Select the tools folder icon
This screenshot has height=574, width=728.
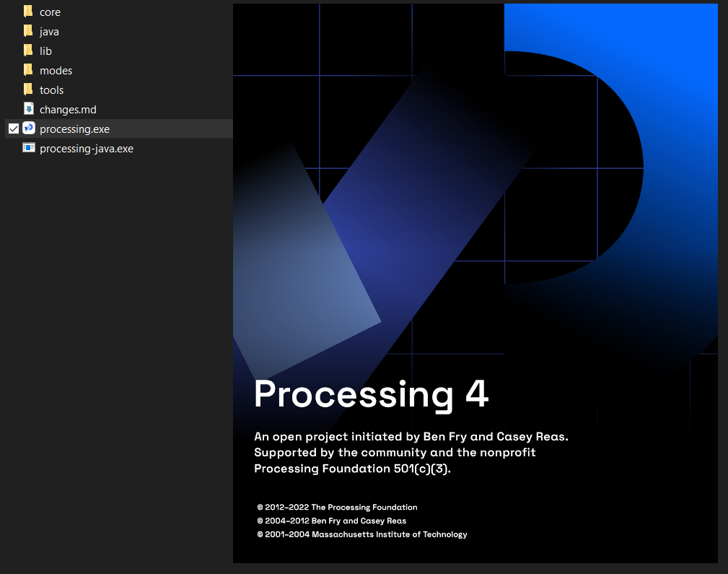(x=28, y=90)
